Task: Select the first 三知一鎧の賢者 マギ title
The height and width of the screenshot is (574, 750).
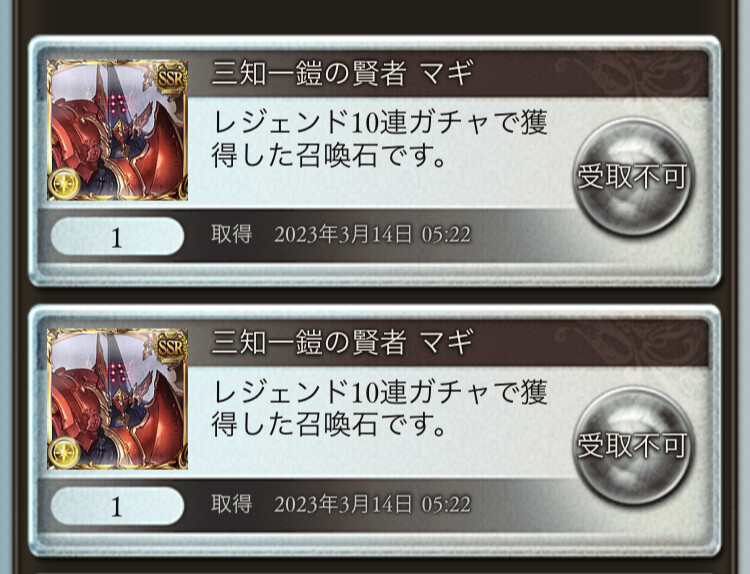Action: (342, 73)
